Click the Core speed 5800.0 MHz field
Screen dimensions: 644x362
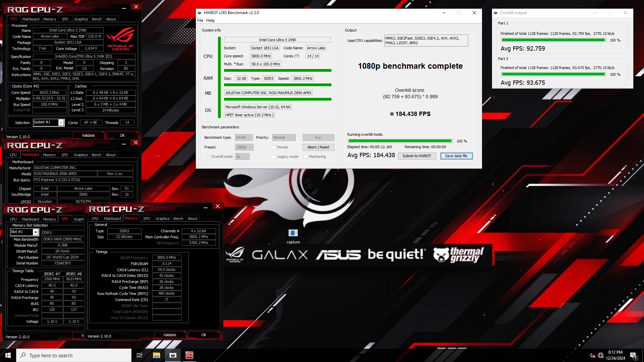pos(261,56)
